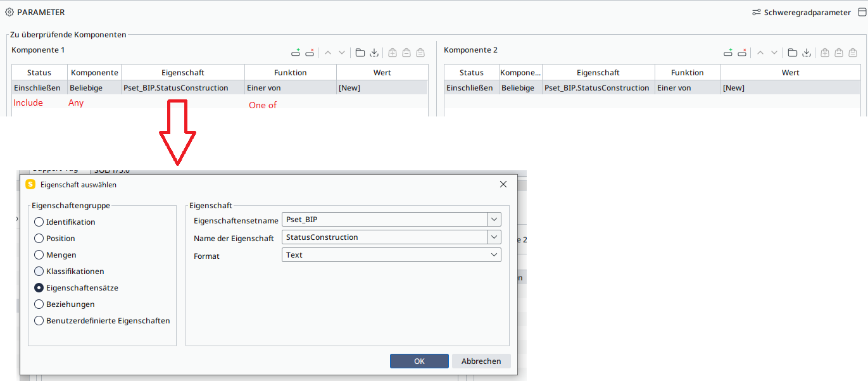The image size is (868, 381).
Task: Click Komponente column header in Komponente 1
Action: (x=94, y=73)
